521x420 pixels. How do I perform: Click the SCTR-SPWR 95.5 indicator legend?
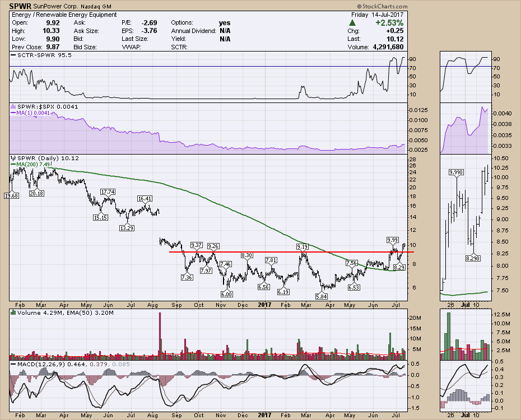pyautogui.click(x=41, y=55)
